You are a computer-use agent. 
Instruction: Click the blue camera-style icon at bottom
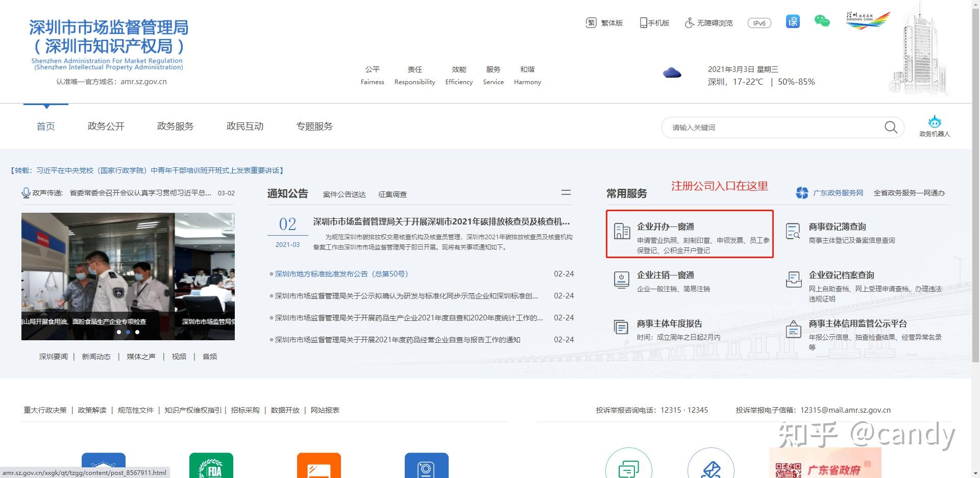click(x=427, y=465)
